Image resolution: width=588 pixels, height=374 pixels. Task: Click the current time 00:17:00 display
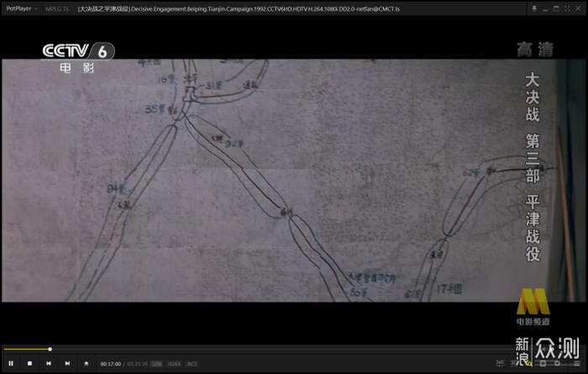(x=111, y=364)
